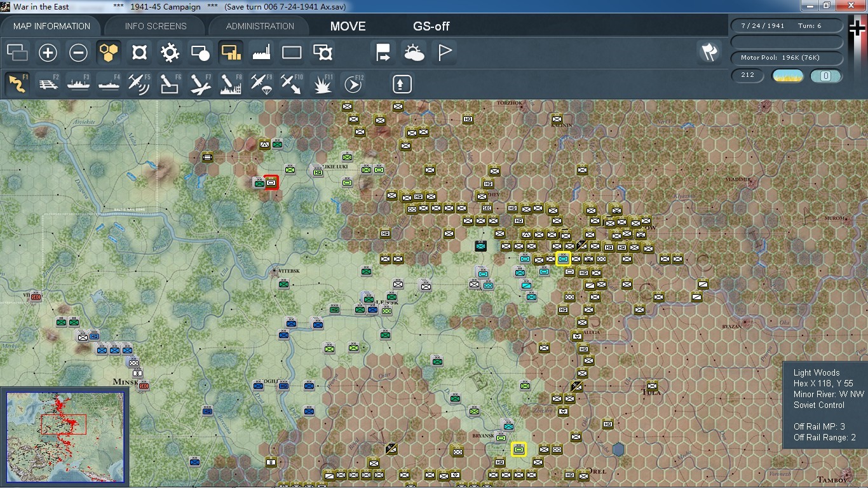Screen dimensions: 868x488
Task: Click the boxed up-arrow icon in mode toolbar
Action: (x=402, y=83)
